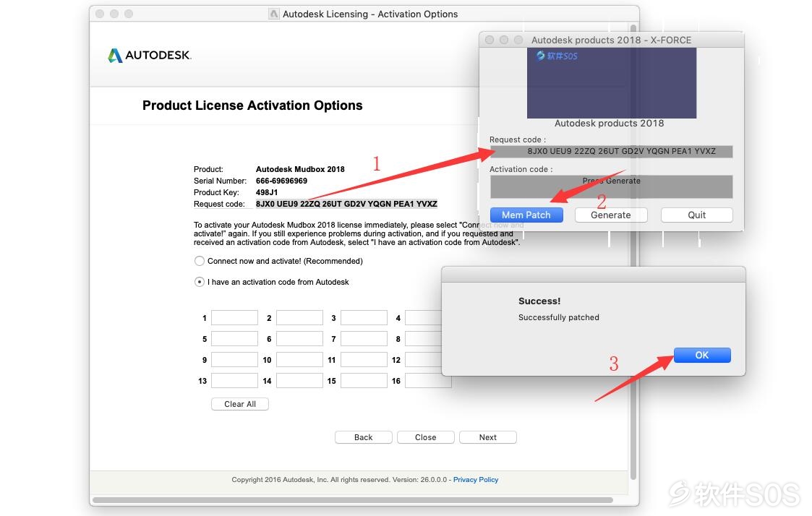Go Back in the activation wizard
The height and width of the screenshot is (516, 812).
point(364,437)
